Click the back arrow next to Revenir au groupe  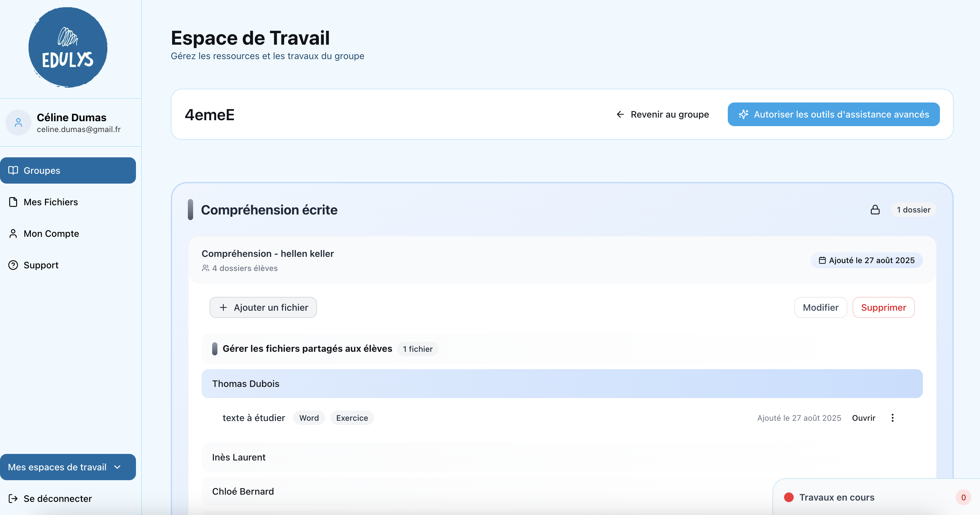point(620,115)
